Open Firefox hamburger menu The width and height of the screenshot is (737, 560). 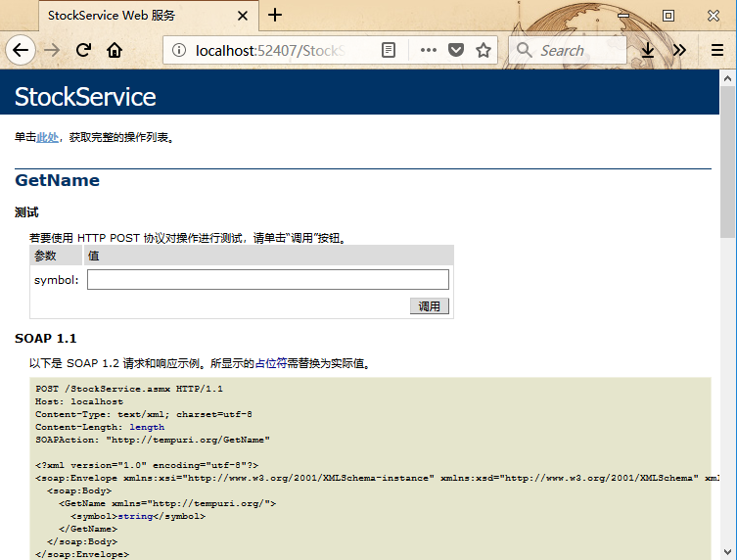pyautogui.click(x=717, y=50)
